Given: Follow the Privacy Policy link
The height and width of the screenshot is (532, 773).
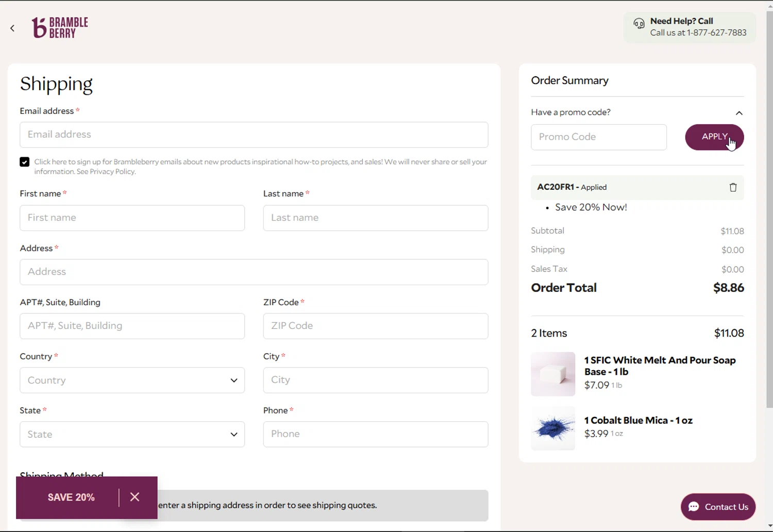Looking at the screenshot, I should 112,172.
